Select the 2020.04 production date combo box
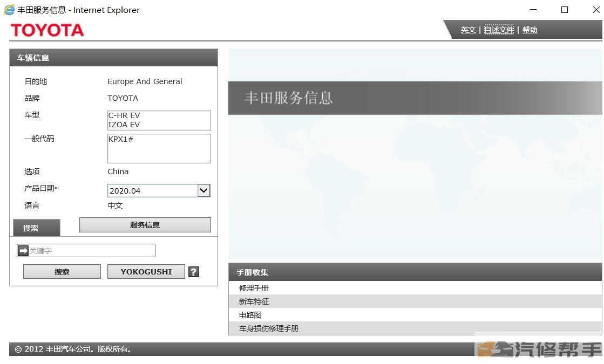Screen dimensions: 604x364 (159, 191)
